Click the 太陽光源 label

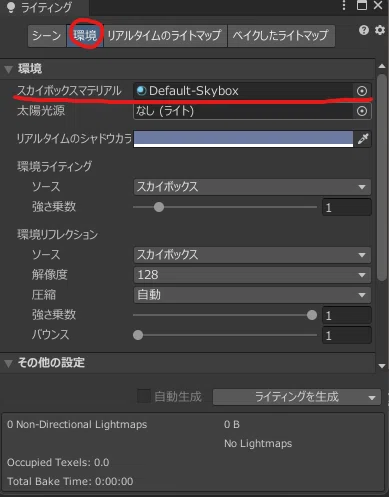point(41,111)
